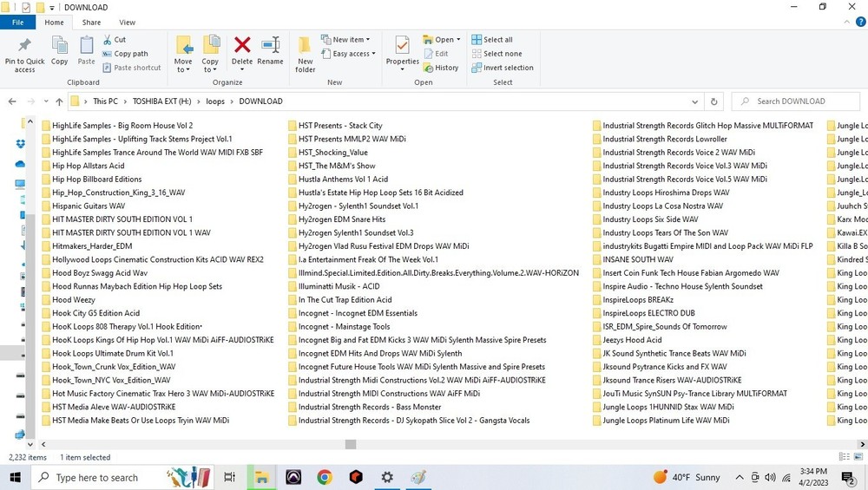Open the notification center icon

pyautogui.click(x=847, y=478)
